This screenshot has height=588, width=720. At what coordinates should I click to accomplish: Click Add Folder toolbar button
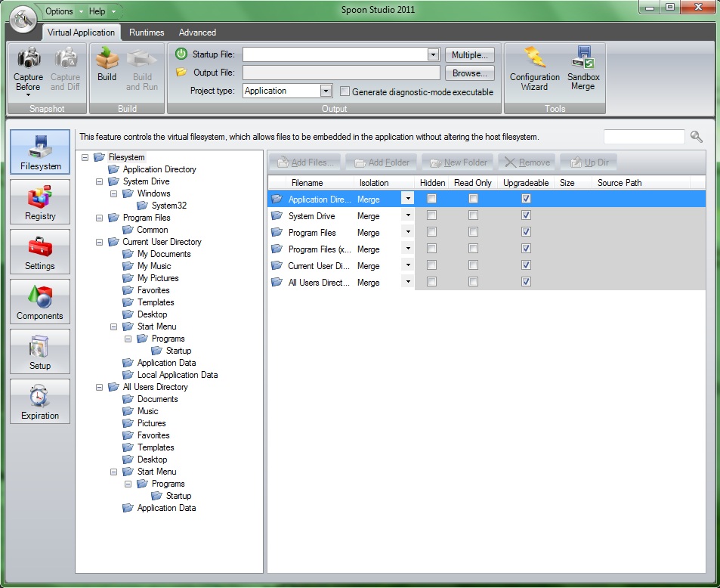point(381,162)
